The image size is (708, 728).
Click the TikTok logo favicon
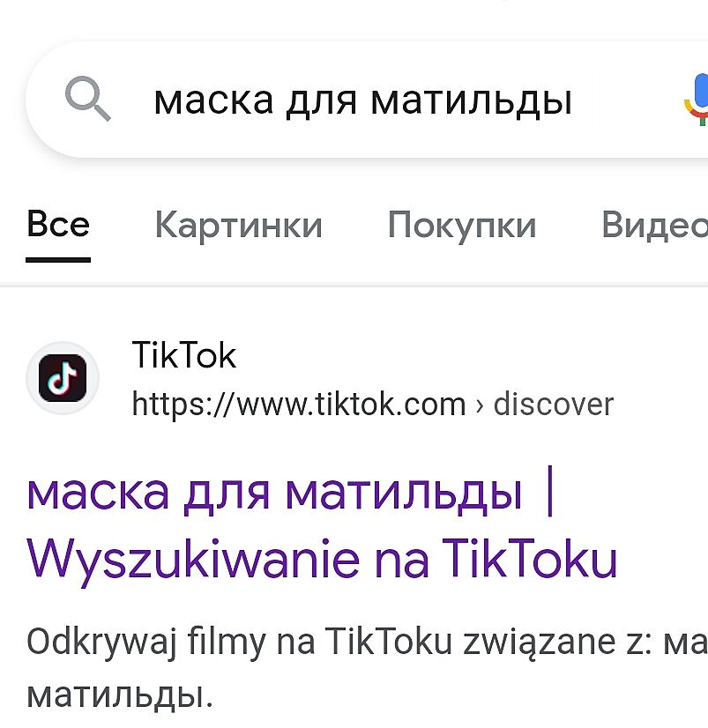[63, 378]
